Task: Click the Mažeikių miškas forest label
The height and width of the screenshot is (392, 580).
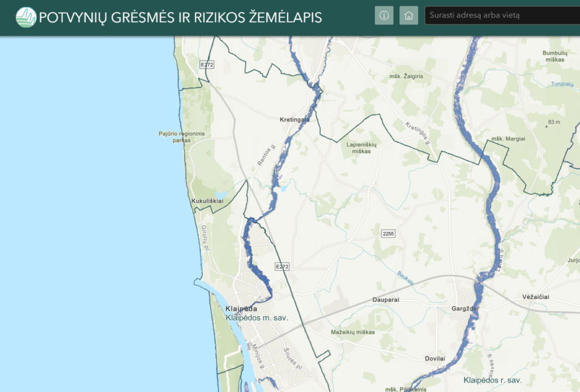Action: (352, 333)
